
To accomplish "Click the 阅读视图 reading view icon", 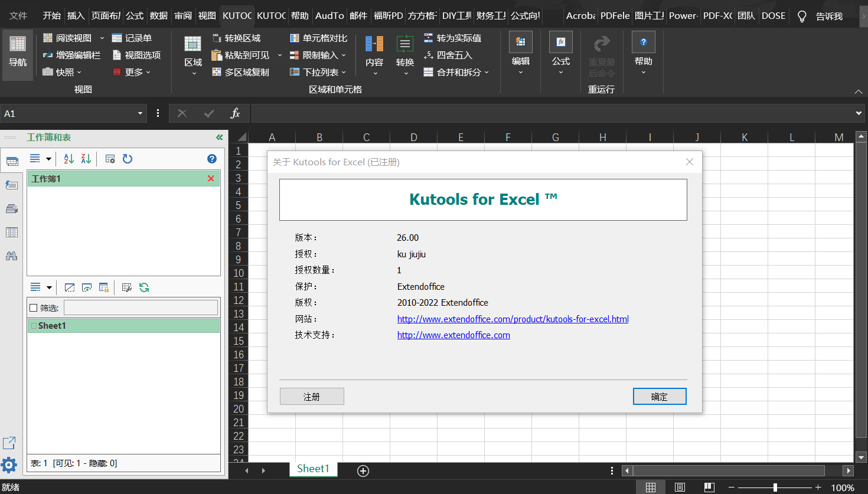I will [48, 38].
